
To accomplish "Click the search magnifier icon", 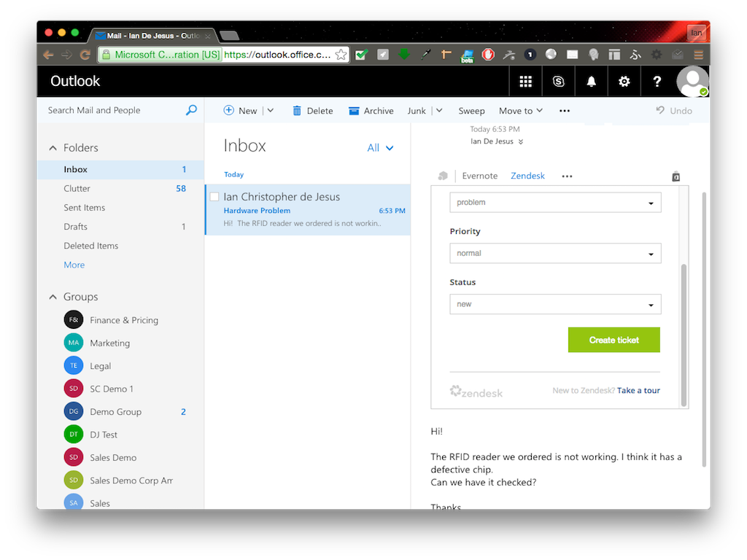I will (x=190, y=109).
